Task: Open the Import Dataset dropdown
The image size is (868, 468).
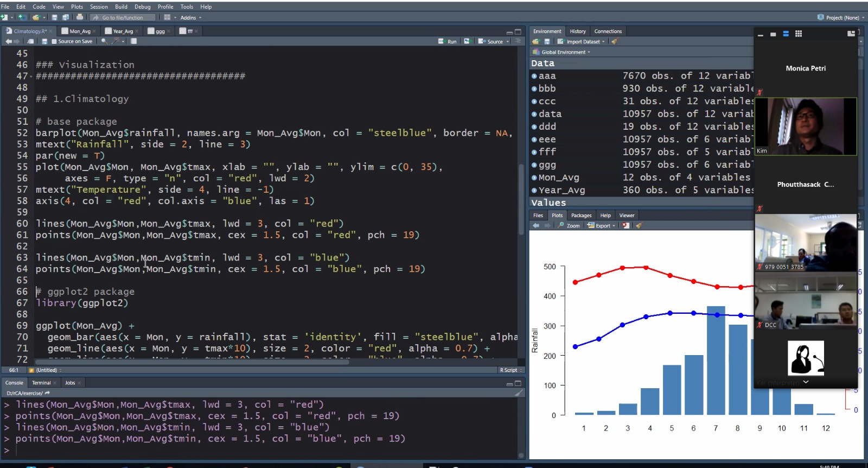Action: (583, 42)
